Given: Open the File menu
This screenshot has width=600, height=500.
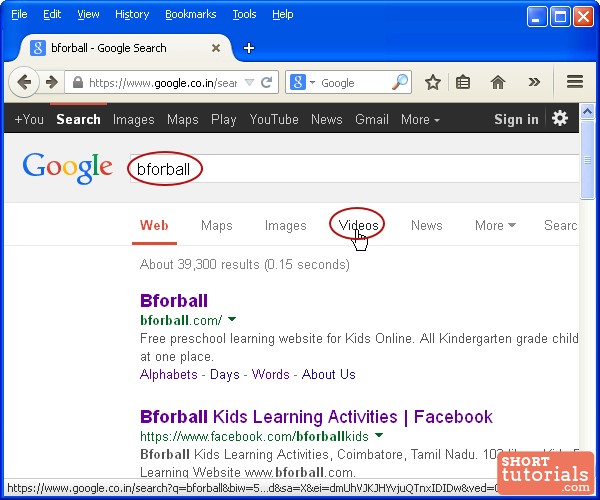Looking at the screenshot, I should (x=19, y=15).
